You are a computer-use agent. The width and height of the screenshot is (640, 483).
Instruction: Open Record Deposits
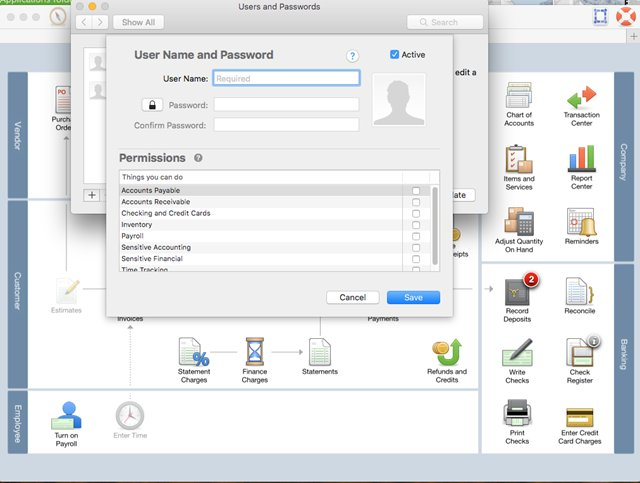[517, 299]
